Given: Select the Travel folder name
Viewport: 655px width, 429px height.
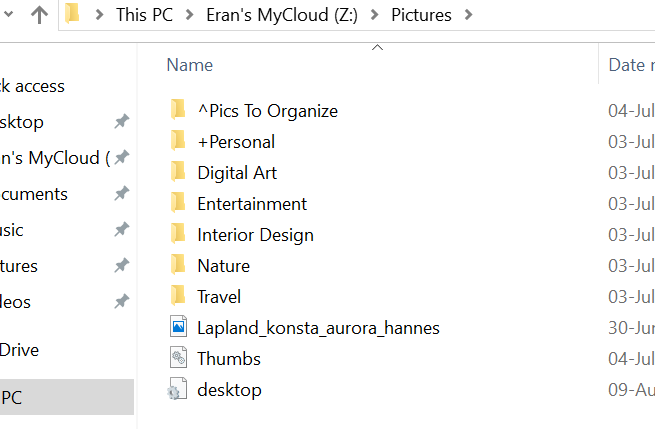Looking at the screenshot, I should click(219, 297).
